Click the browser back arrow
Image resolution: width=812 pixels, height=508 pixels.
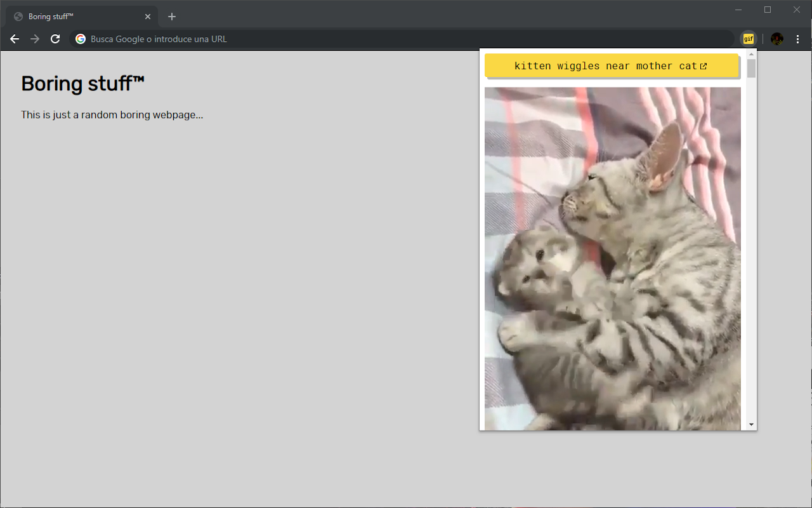15,39
